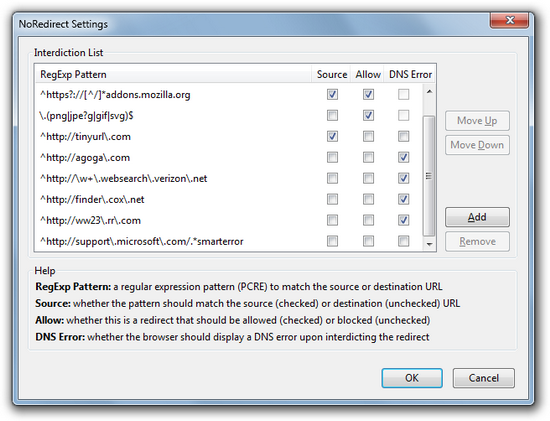This screenshot has width=550, height=421.
Task: Click the list scroll up arrow
Action: click(429, 92)
